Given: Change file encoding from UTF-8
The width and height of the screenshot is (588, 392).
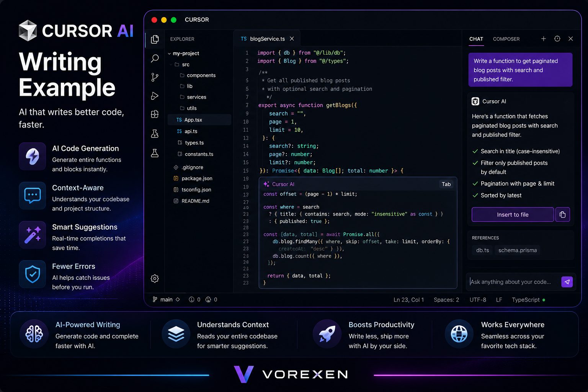Looking at the screenshot, I should tap(478, 300).
